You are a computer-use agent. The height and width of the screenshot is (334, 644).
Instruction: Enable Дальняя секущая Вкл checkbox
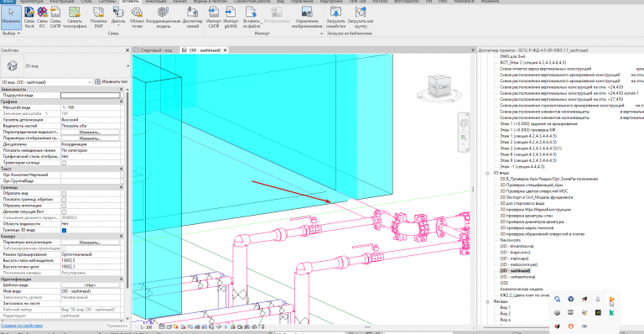(x=64, y=211)
